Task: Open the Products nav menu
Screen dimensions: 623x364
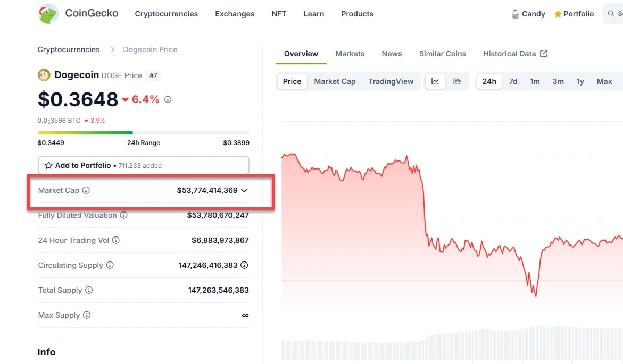Action: 357,14
